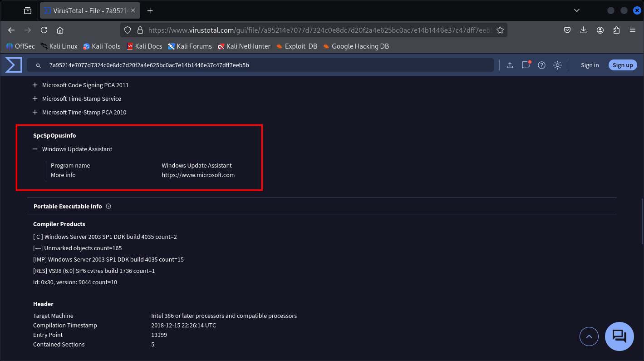Click the Portable Executable Info icon

108,206
